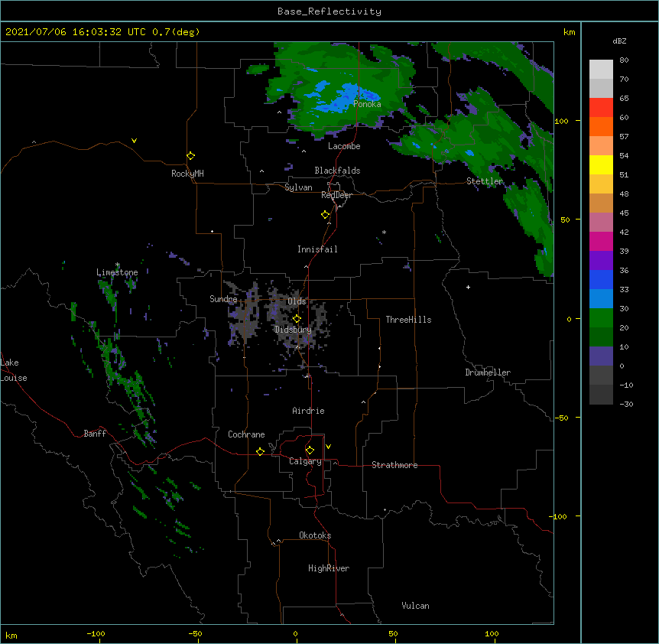Screen dimensions: 659x644
Task: Click the Airdrie label
Action: [x=309, y=411]
